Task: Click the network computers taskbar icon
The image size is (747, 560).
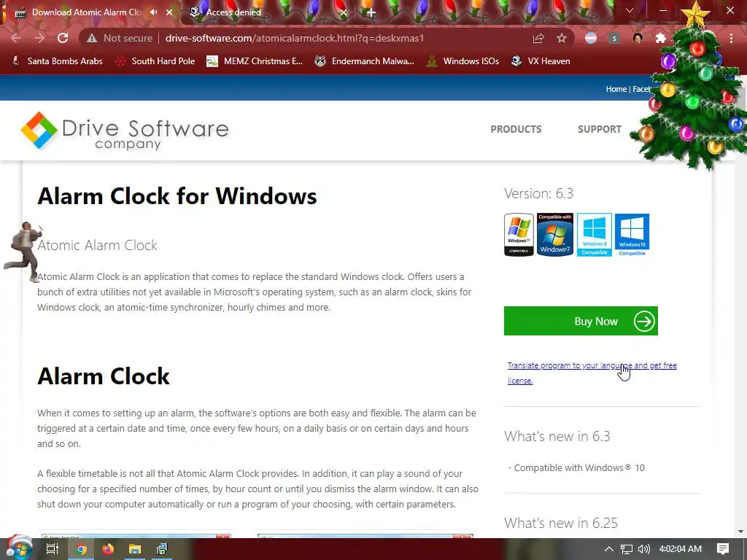Action: [162, 549]
